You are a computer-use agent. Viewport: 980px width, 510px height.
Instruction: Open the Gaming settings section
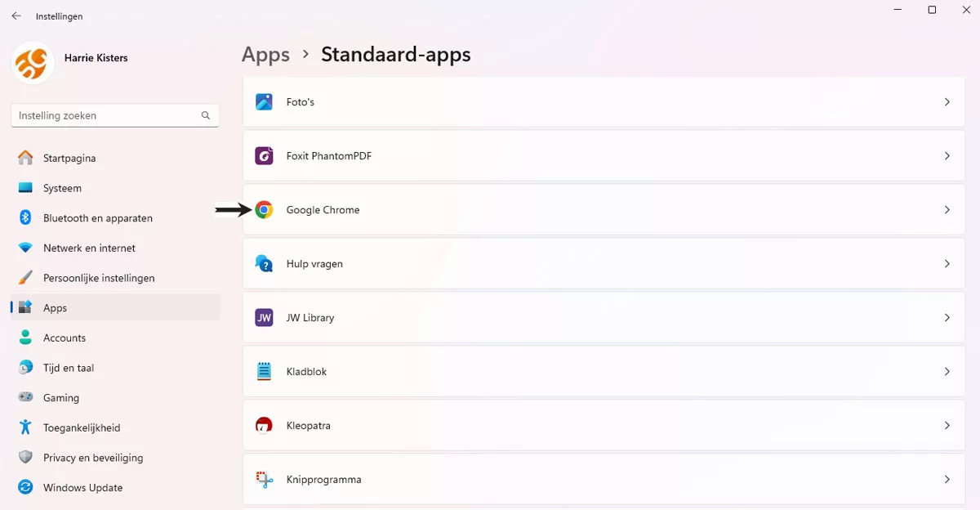point(115,398)
